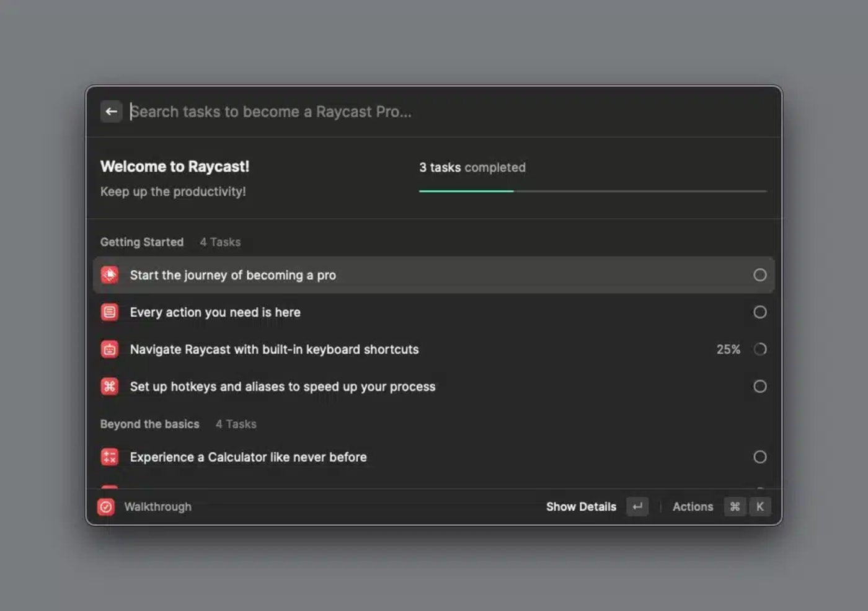Select Every action you need is here

434,312
